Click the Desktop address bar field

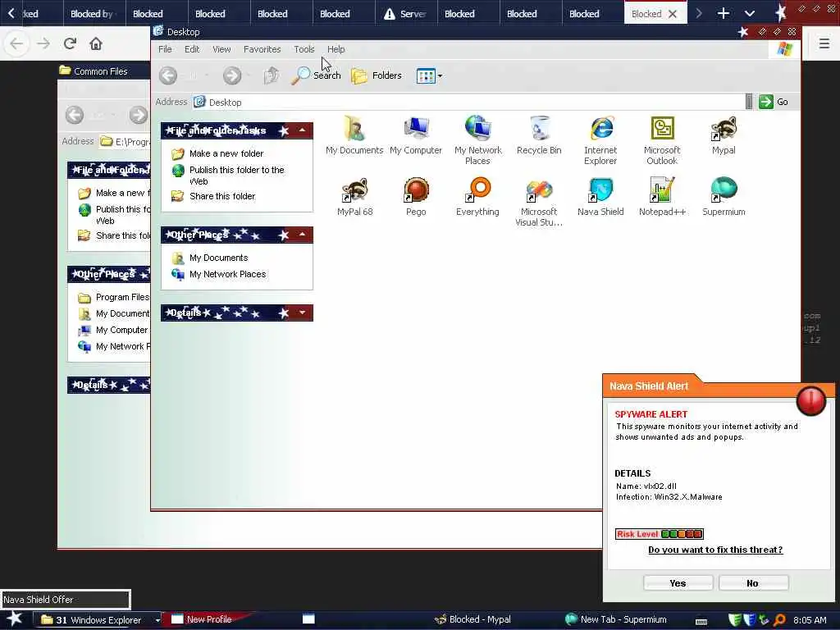coord(468,102)
